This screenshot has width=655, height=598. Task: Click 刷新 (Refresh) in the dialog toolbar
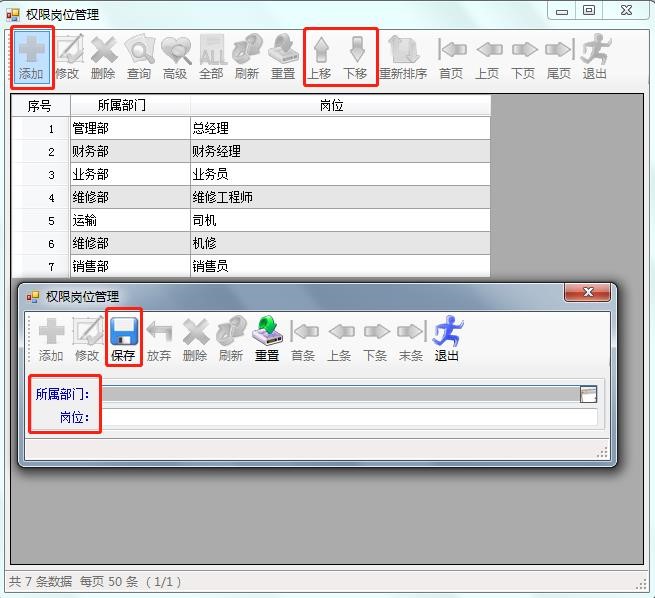tap(231, 339)
